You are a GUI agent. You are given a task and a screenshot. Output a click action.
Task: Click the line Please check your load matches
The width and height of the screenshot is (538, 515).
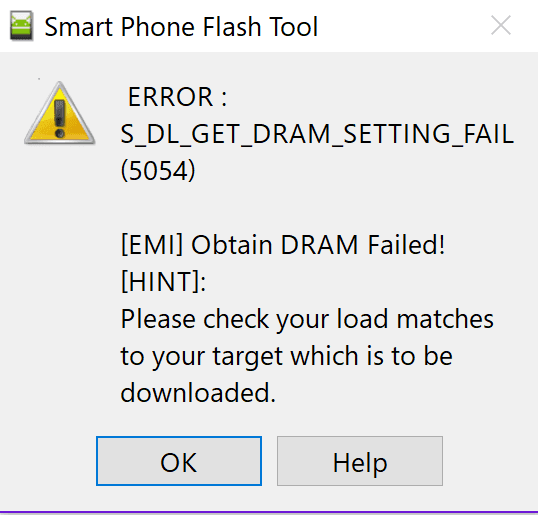point(307,319)
